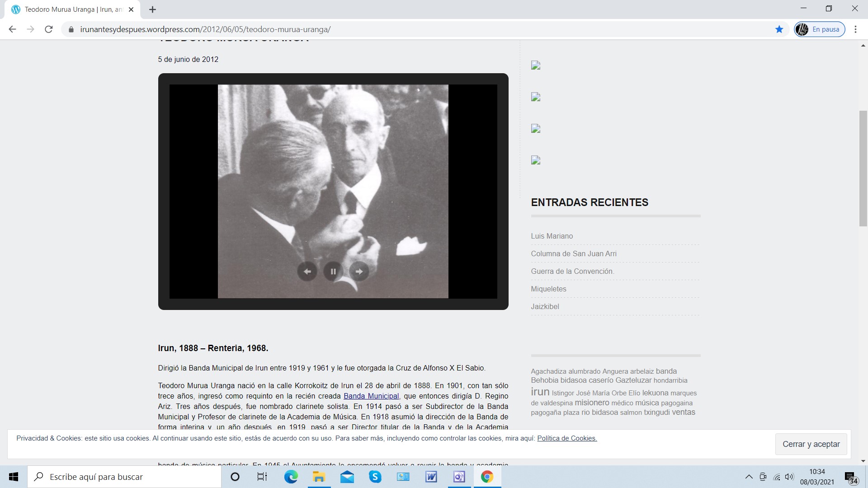Select the alumbrado tag
Screen dimensions: 868x488
click(x=584, y=371)
